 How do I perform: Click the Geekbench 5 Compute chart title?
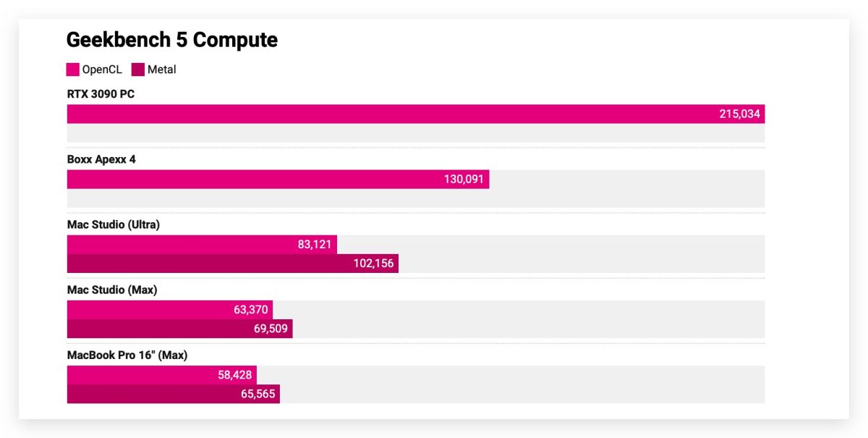(171, 40)
